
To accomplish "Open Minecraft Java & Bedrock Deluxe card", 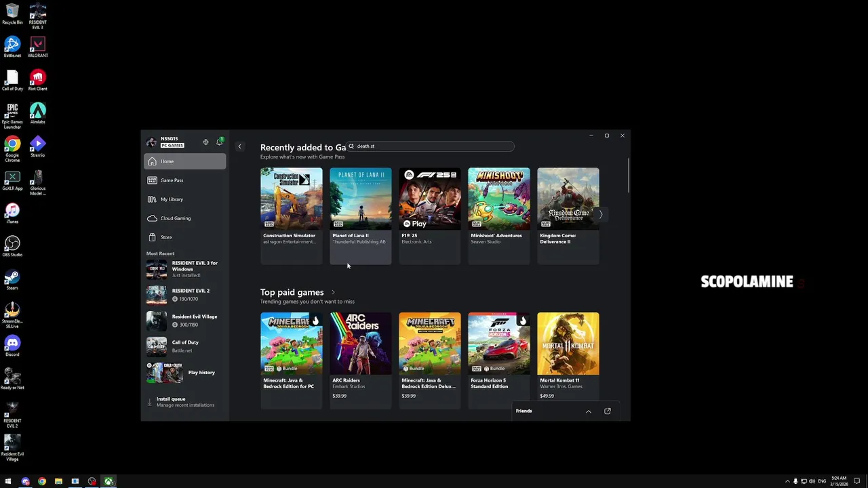I will pos(429,361).
